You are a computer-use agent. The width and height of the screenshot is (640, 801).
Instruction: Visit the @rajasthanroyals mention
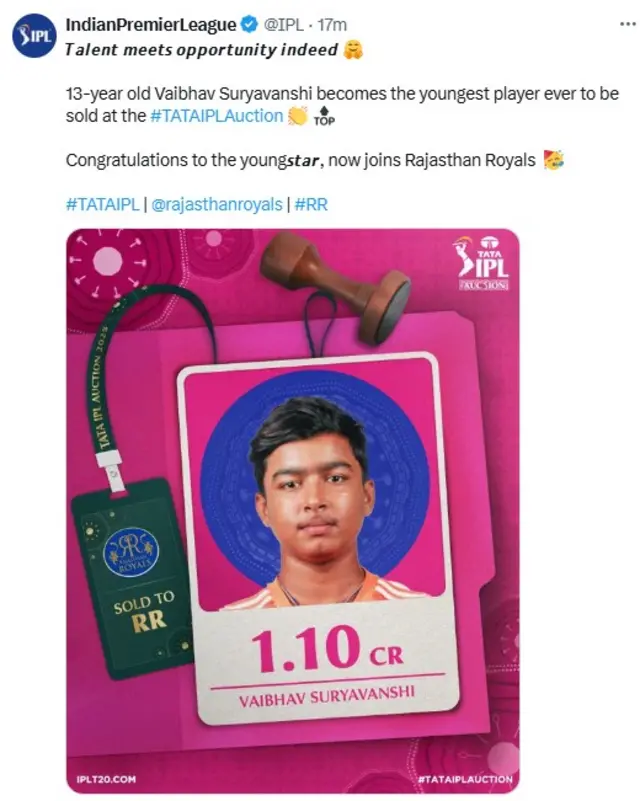point(217,204)
